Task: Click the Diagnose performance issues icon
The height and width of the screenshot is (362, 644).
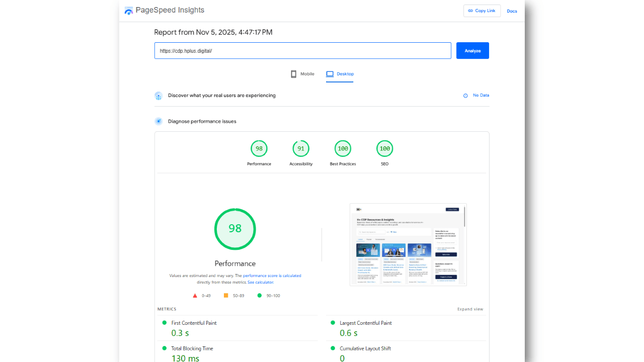Action: 158,121
